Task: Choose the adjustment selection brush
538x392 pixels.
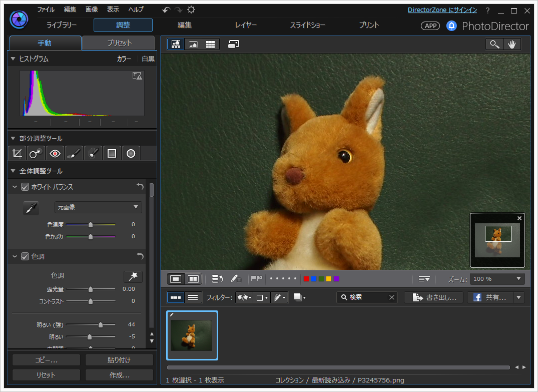Action: tap(92, 153)
